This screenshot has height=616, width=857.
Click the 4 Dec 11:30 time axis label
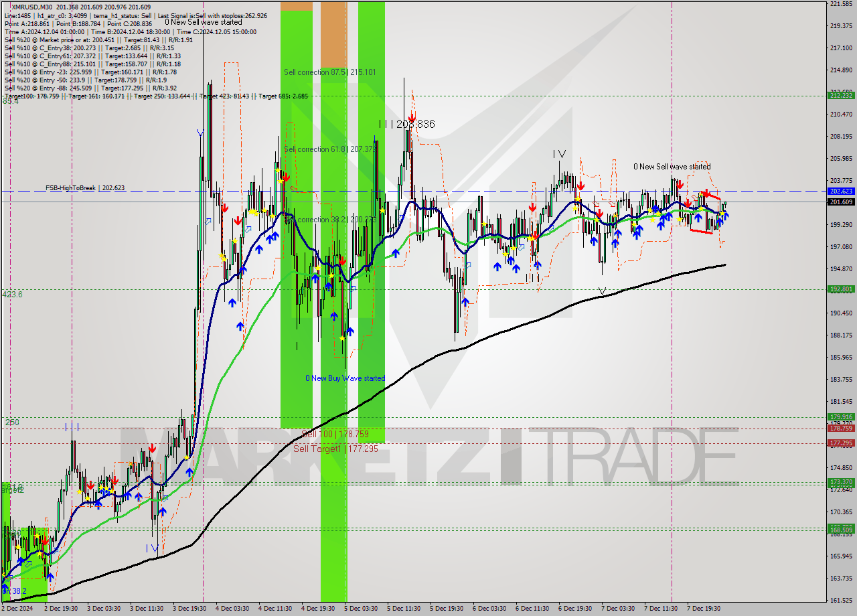[275, 609]
